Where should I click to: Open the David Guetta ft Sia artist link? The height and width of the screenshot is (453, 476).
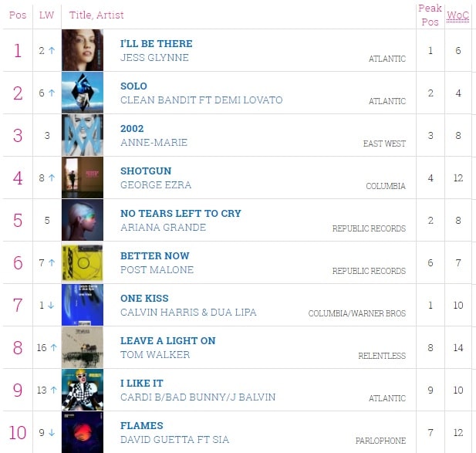tap(175, 440)
